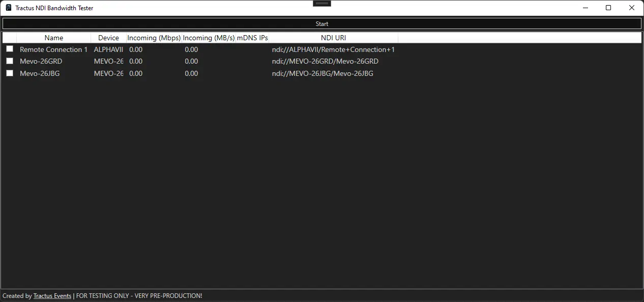Minimize the NDI Bandwidth Tester window

[585, 8]
